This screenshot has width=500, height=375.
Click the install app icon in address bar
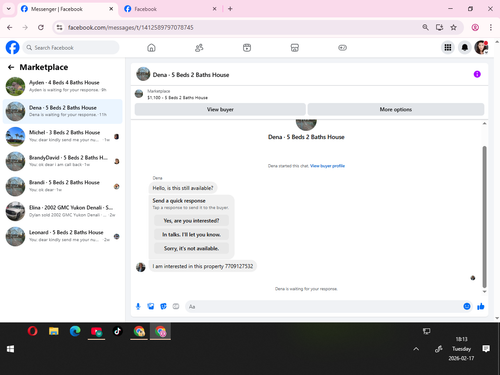click(439, 28)
